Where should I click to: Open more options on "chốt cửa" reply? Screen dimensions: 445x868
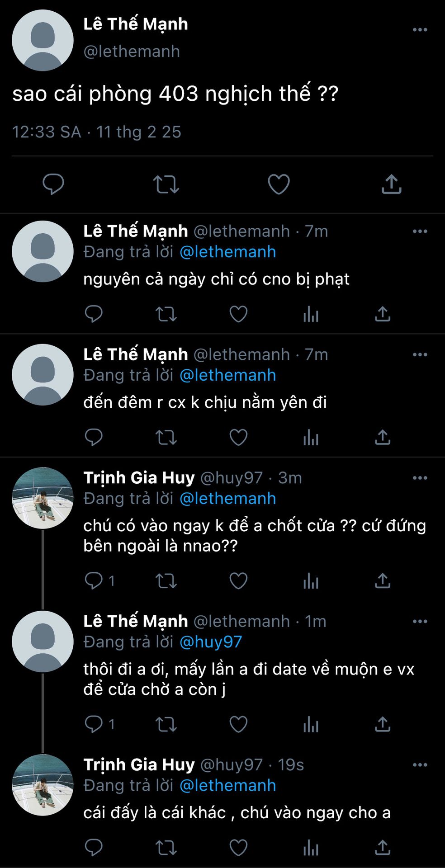[x=420, y=478]
